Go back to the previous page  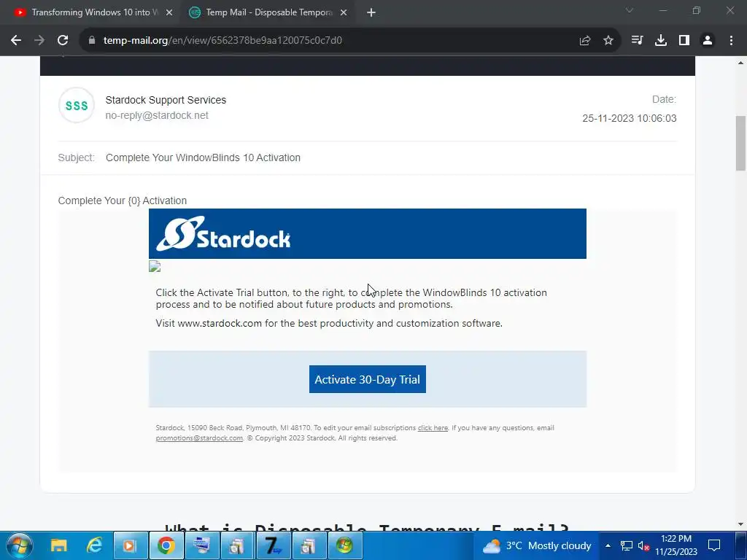[x=16, y=41]
